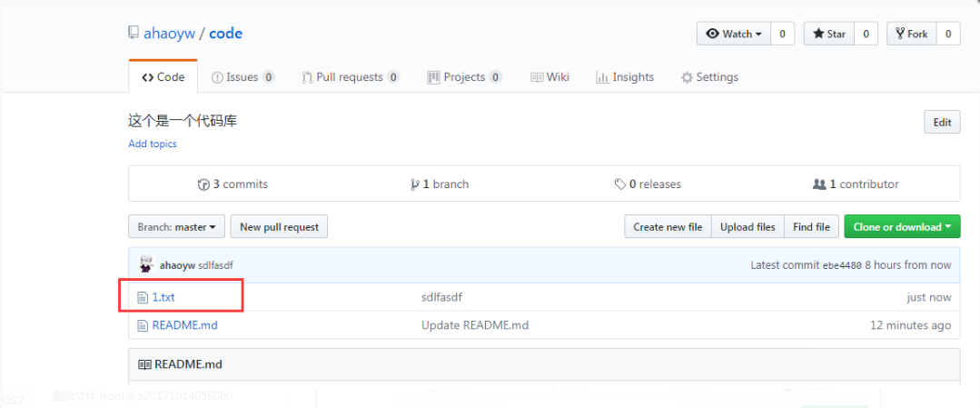Click the releases tag icon
Screen dimensions: 980x408
(619, 184)
